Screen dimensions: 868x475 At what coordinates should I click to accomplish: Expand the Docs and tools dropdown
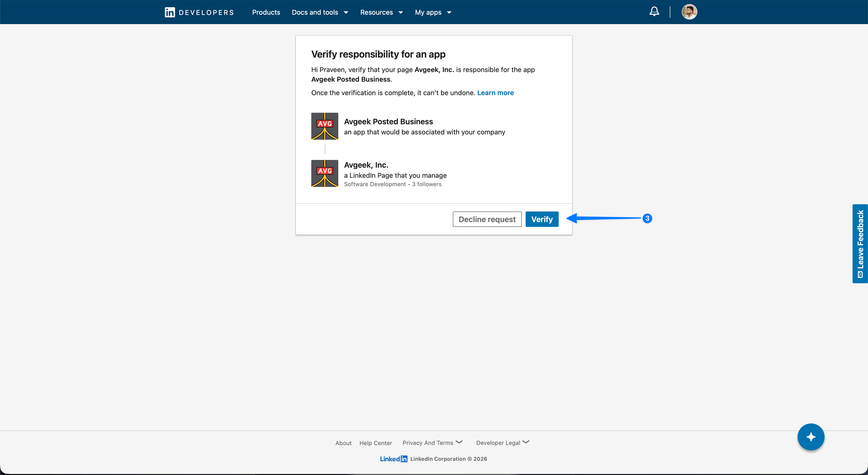coord(320,13)
